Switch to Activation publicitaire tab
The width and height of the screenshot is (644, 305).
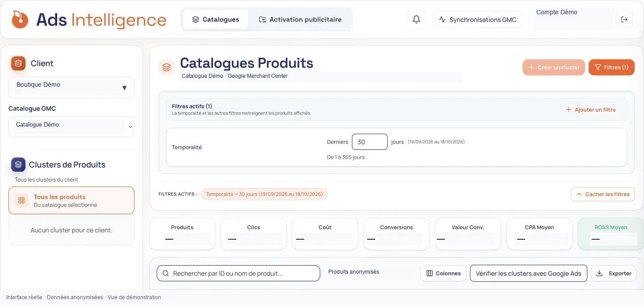(x=300, y=20)
